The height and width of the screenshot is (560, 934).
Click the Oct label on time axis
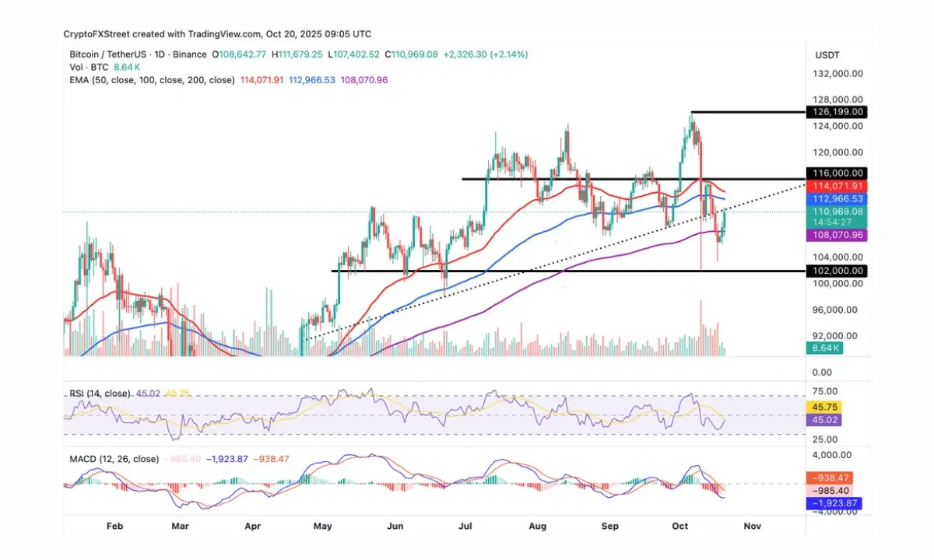point(681,527)
